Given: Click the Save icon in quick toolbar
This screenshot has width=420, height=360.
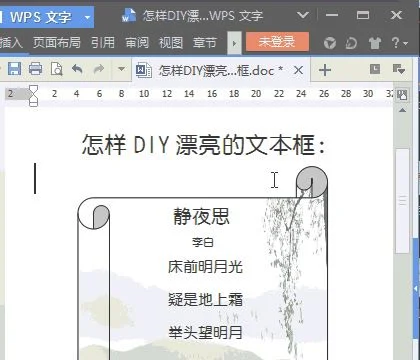Looking at the screenshot, I should [14, 69].
